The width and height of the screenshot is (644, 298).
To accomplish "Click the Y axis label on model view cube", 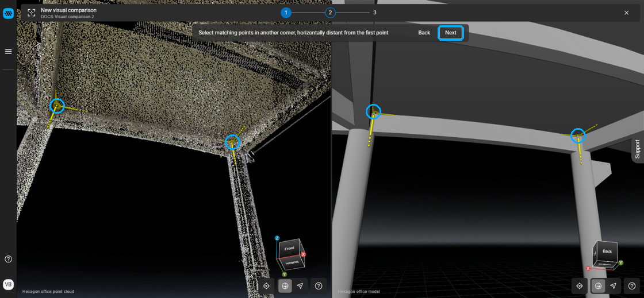I will (x=621, y=262).
